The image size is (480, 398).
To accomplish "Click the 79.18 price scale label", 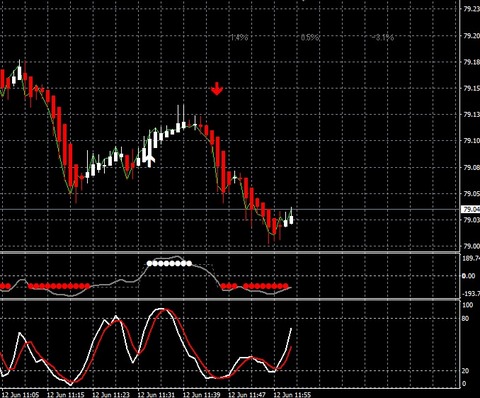I will pyautogui.click(x=471, y=62).
